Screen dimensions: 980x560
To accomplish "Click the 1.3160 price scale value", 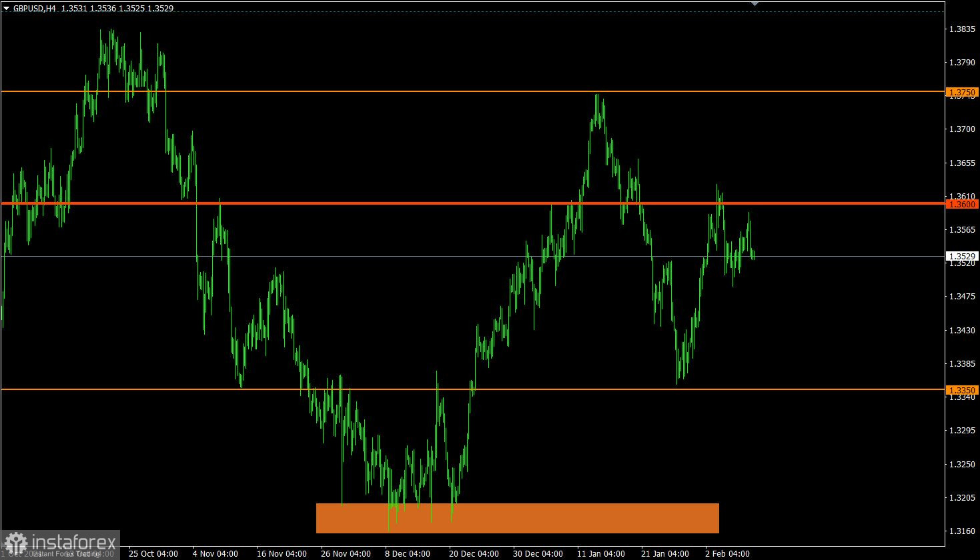I will tap(962, 531).
